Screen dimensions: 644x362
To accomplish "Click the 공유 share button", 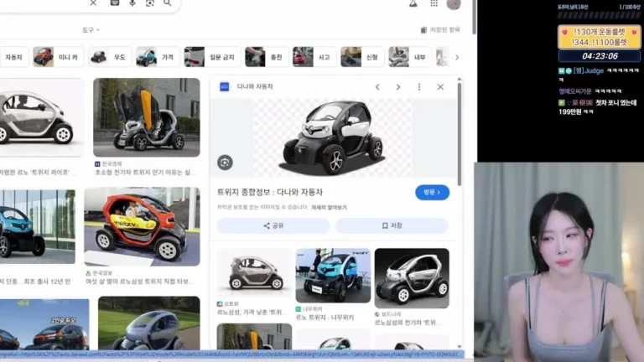I will [273, 225].
